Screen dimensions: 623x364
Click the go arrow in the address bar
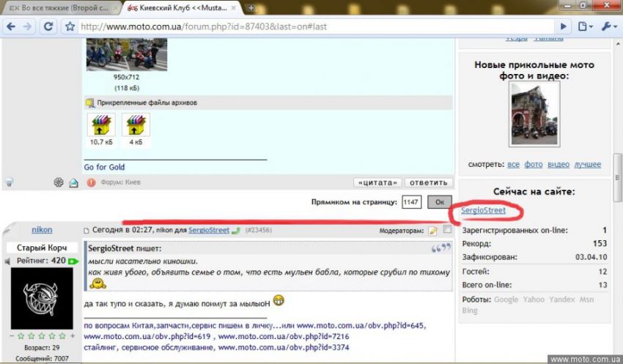pyautogui.click(x=563, y=26)
